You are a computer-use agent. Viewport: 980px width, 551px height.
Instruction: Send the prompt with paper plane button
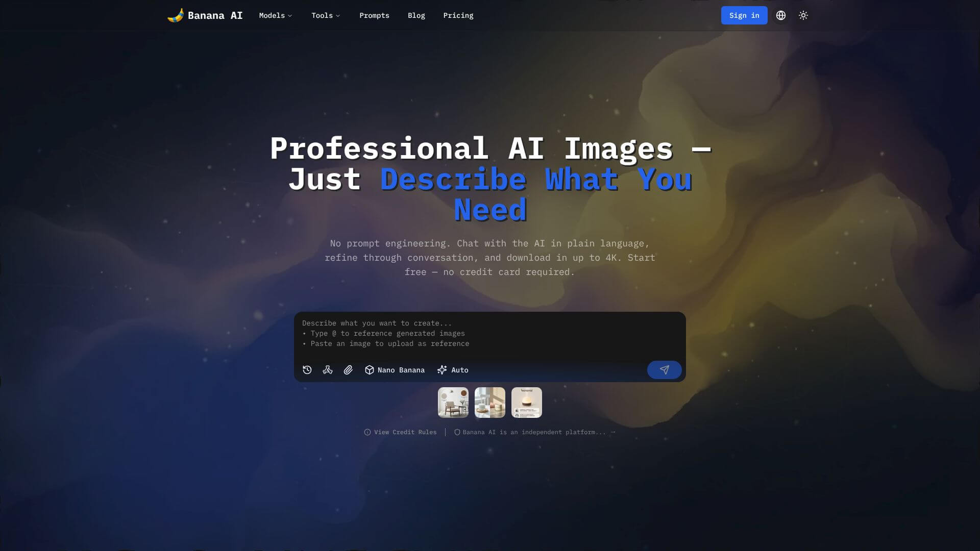664,370
